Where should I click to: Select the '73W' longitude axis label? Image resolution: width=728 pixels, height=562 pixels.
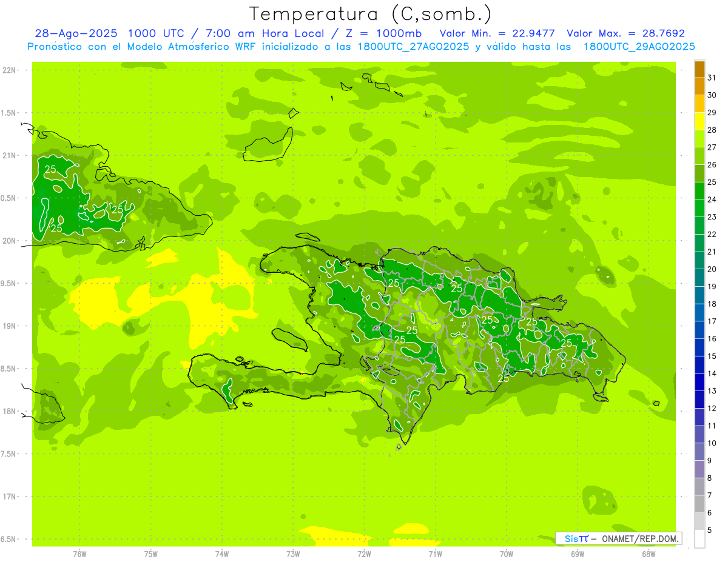[293, 554]
